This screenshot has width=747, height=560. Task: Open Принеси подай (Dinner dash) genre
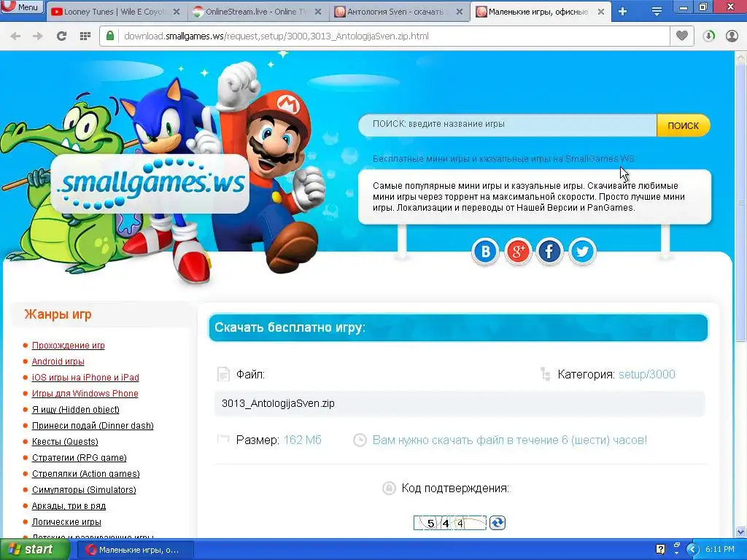93,426
